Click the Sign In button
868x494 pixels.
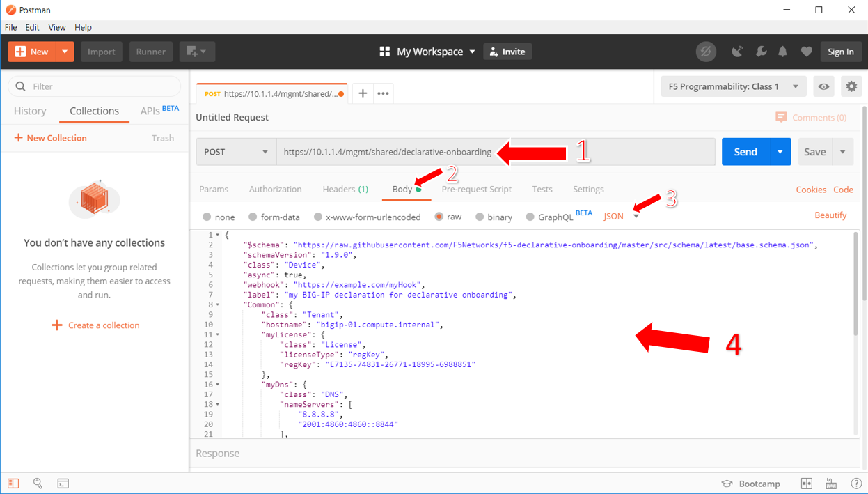tap(841, 52)
